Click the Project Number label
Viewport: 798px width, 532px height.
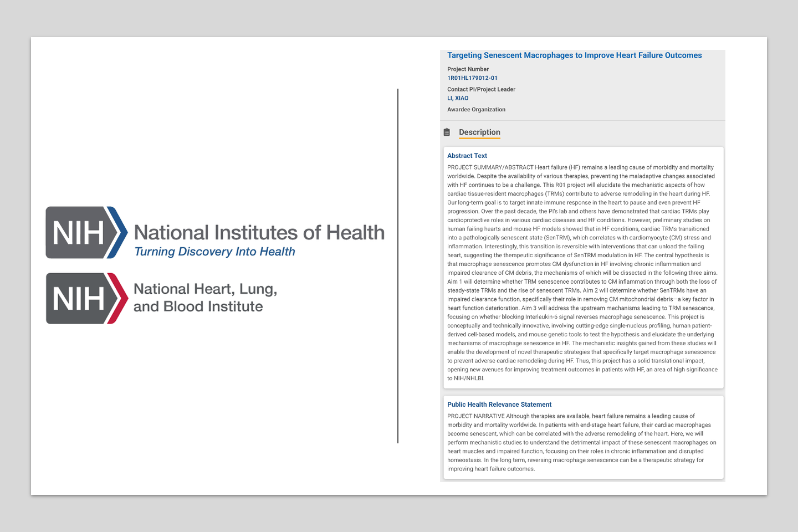pyautogui.click(x=468, y=69)
